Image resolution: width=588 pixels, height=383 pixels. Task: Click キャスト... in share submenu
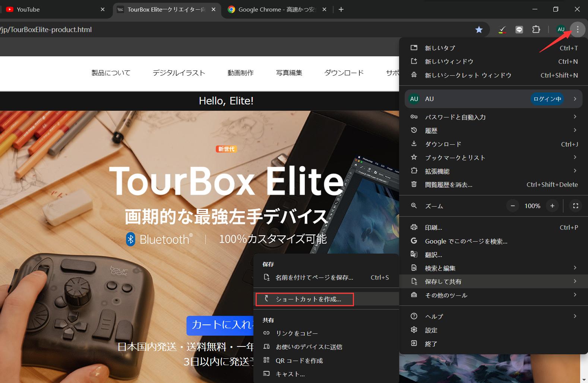coord(326,374)
